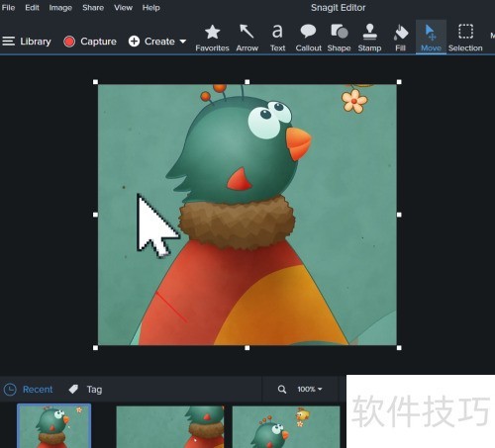Select the Shape tool
This screenshot has height=448, width=495.
pos(339,38)
